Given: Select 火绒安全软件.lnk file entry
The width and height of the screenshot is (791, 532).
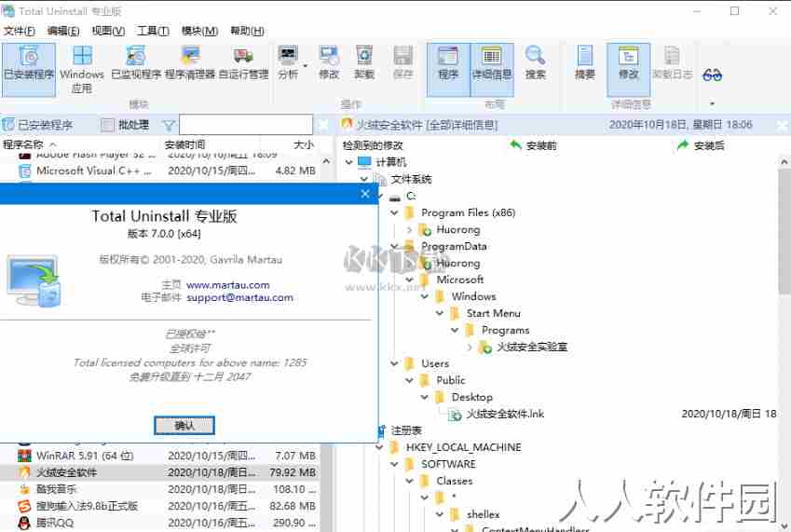Looking at the screenshot, I should tap(505, 414).
